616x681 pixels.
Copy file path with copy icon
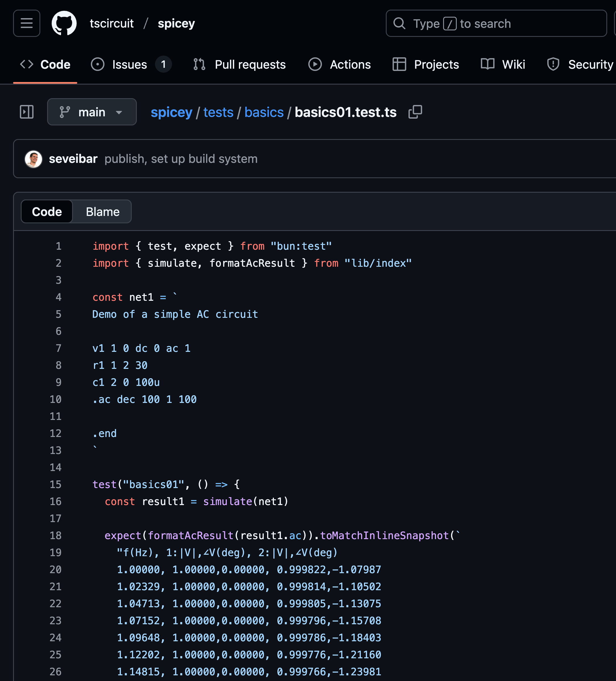point(415,112)
